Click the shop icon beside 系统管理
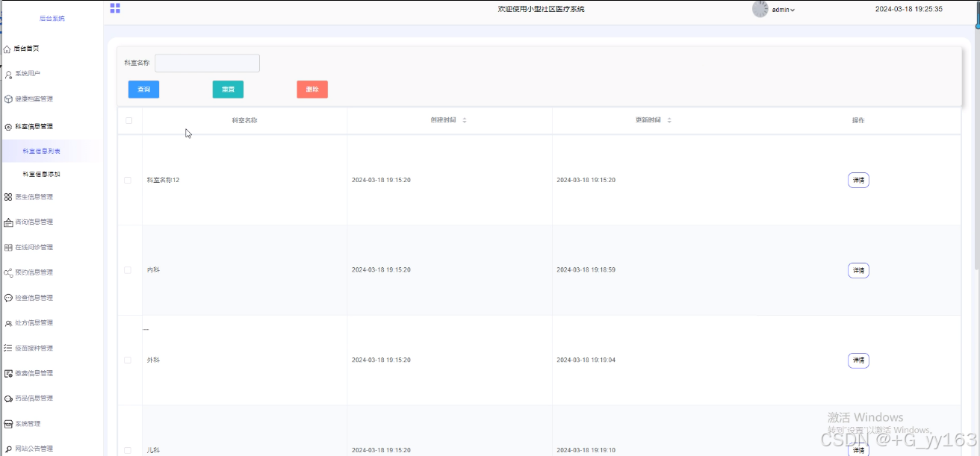Viewport: 980px width, 456px height. 8,424
